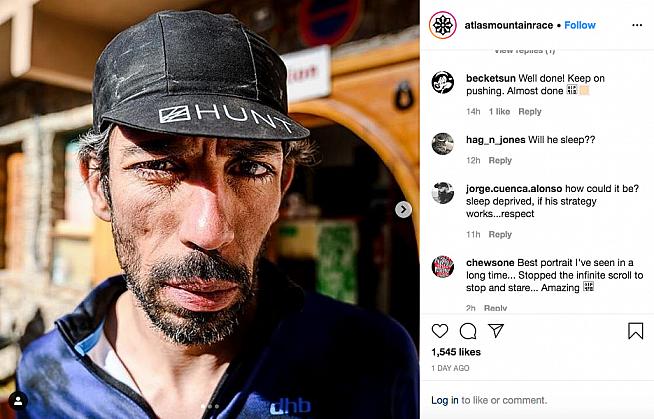Viewport: 654px width, 419px height.
Task: Reply to jorge.cuenca.alonso comment
Action: [500, 234]
